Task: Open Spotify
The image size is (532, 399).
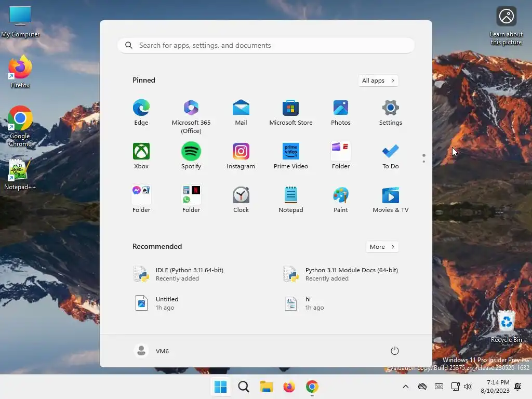Action: click(191, 156)
